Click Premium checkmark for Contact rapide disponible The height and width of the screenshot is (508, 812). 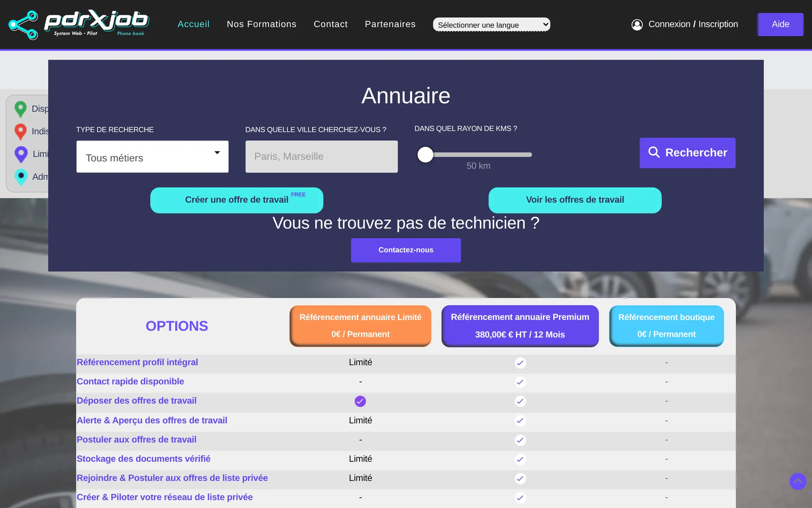[520, 382]
